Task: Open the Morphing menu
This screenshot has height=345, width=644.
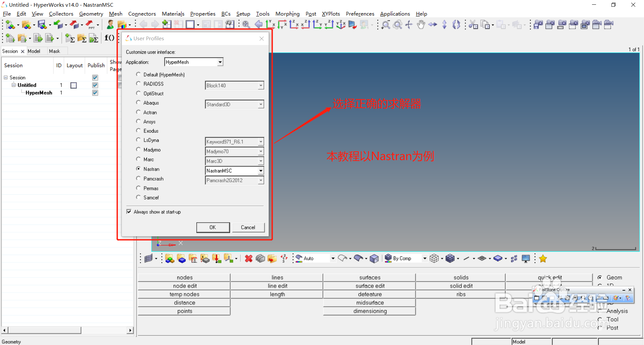Action: click(x=287, y=14)
